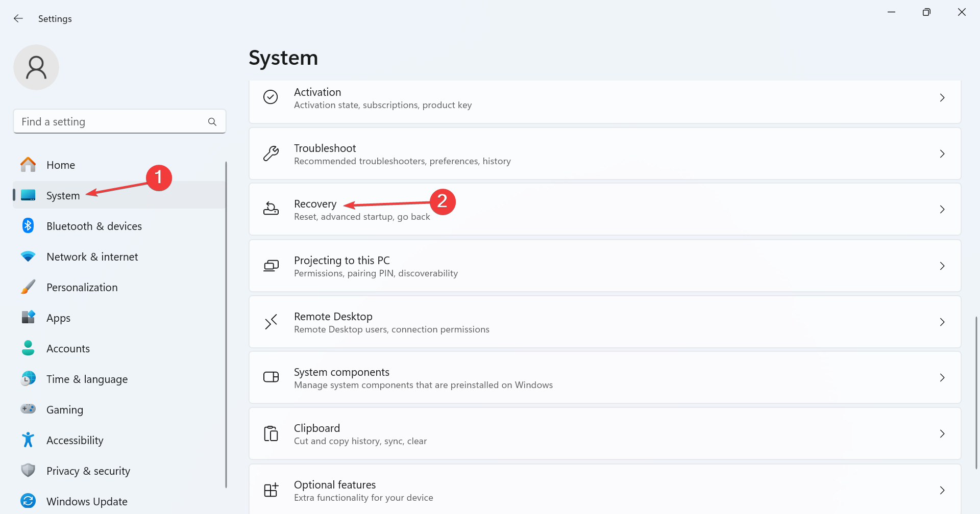Open Accessibility settings page
980x514 pixels.
click(x=119, y=440)
